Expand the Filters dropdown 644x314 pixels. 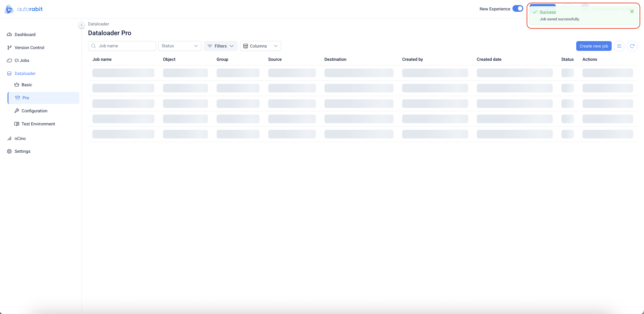coord(221,46)
